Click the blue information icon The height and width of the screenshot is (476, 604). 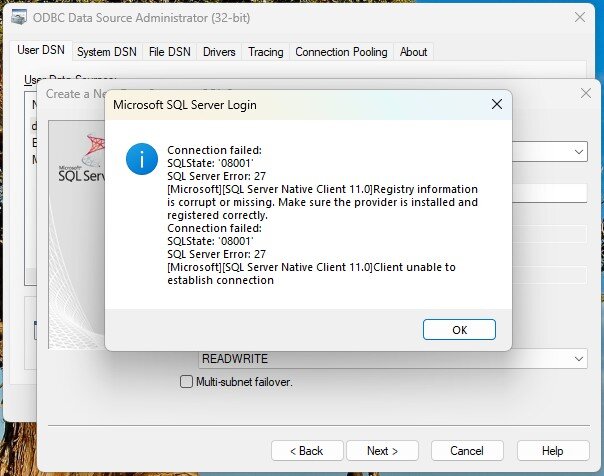142,158
